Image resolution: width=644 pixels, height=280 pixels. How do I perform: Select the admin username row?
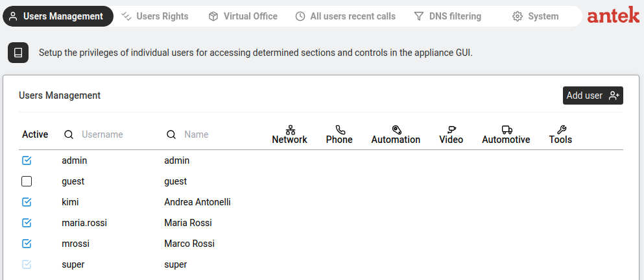pyautogui.click(x=75, y=160)
